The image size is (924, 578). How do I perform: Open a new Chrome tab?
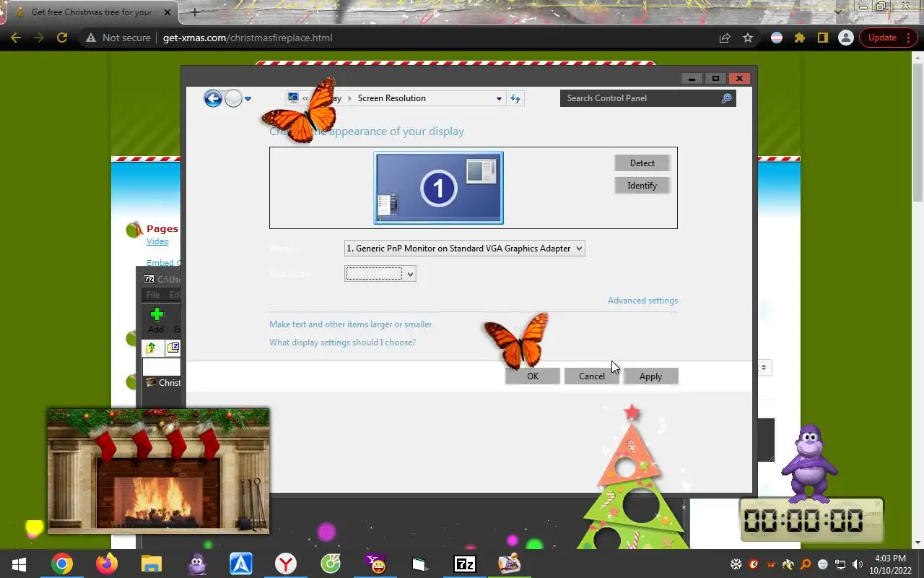(194, 12)
